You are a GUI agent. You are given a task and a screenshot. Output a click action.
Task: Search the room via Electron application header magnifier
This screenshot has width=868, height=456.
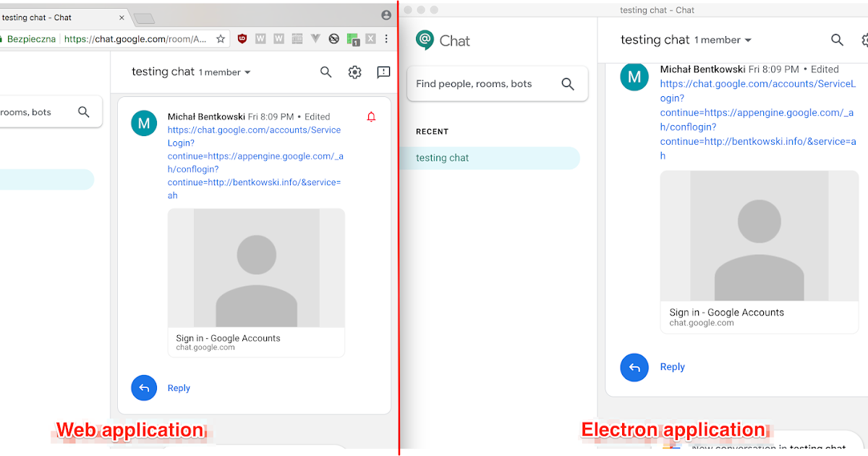click(837, 40)
